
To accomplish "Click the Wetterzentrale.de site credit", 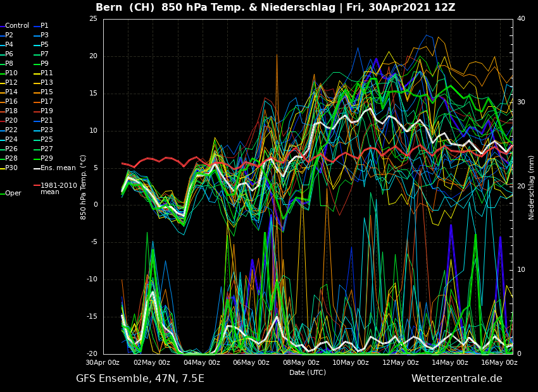I will 456,379.
